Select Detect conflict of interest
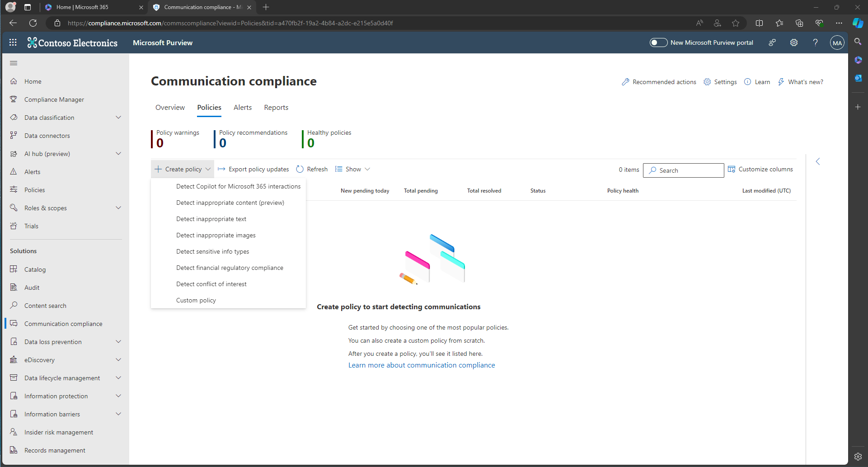Screen dimensions: 868x467 (x=229, y=284)
